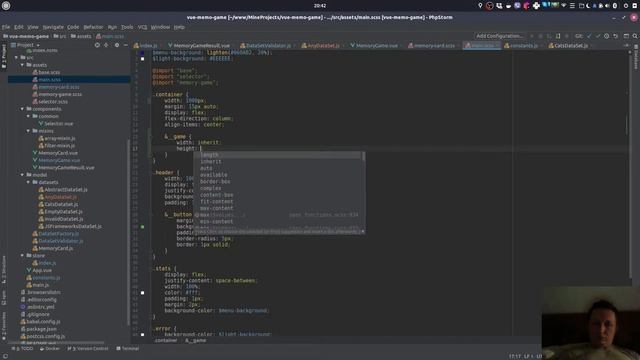Collapse the common folder
Viewport: 640px width, 360px height.
pyautogui.click(x=28, y=116)
